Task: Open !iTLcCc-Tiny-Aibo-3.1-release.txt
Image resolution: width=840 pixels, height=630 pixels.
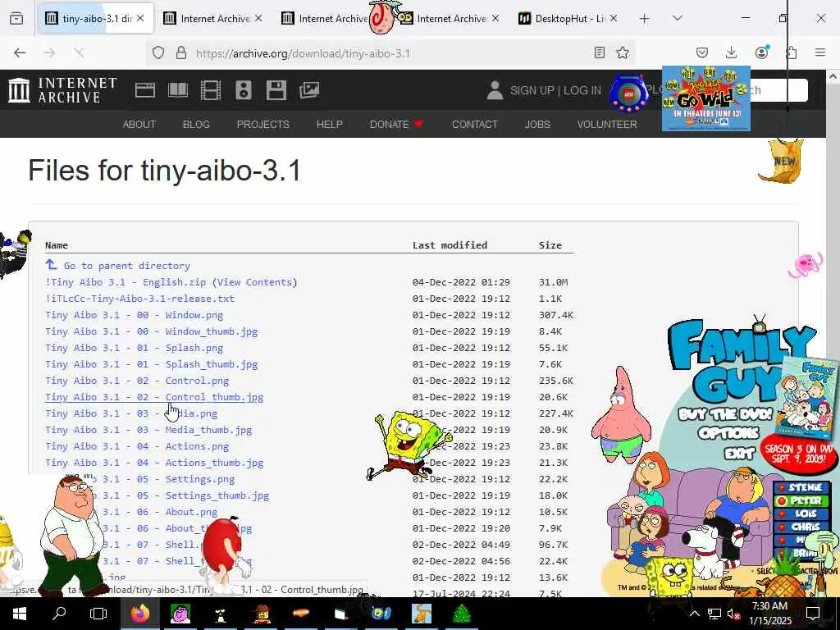Action: (x=139, y=299)
